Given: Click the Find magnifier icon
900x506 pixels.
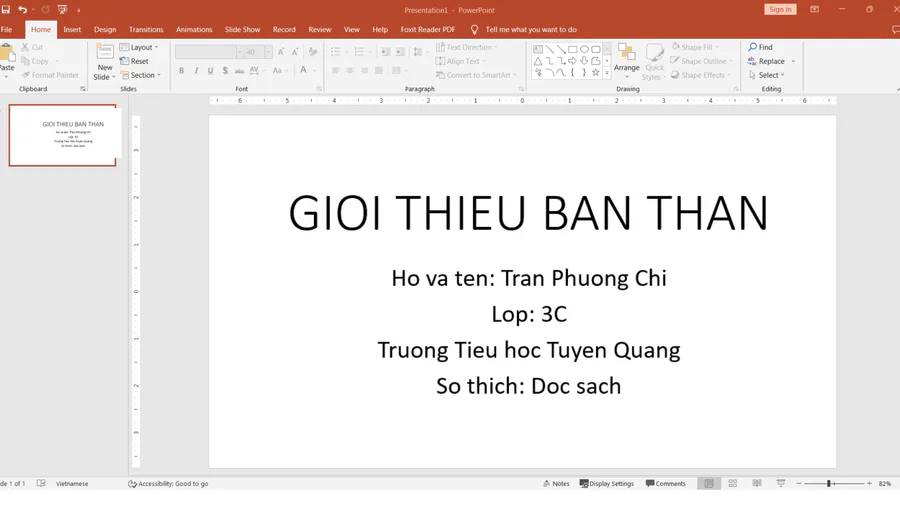Looking at the screenshot, I should [753, 47].
